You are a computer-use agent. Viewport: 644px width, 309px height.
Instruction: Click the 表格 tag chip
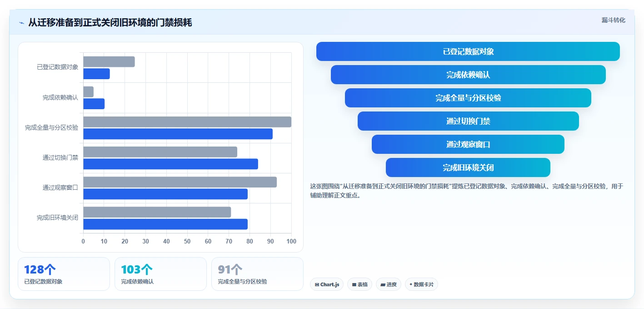[x=359, y=284]
